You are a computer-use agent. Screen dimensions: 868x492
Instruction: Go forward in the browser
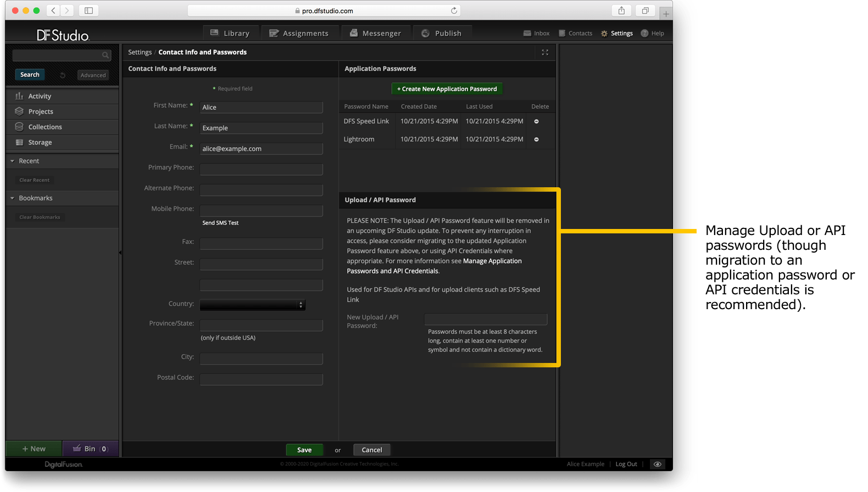(67, 10)
